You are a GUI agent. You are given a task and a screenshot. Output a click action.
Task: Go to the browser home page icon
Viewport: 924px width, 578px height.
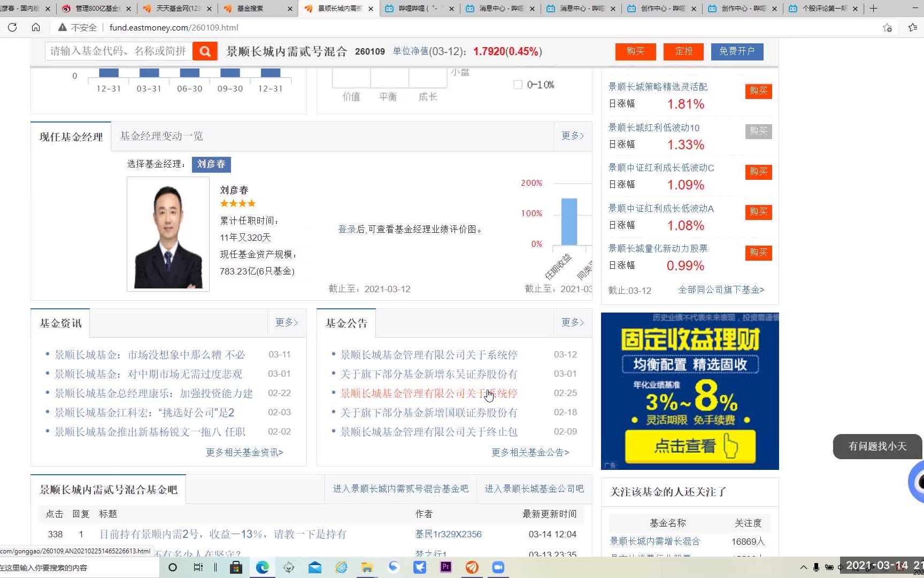36,27
